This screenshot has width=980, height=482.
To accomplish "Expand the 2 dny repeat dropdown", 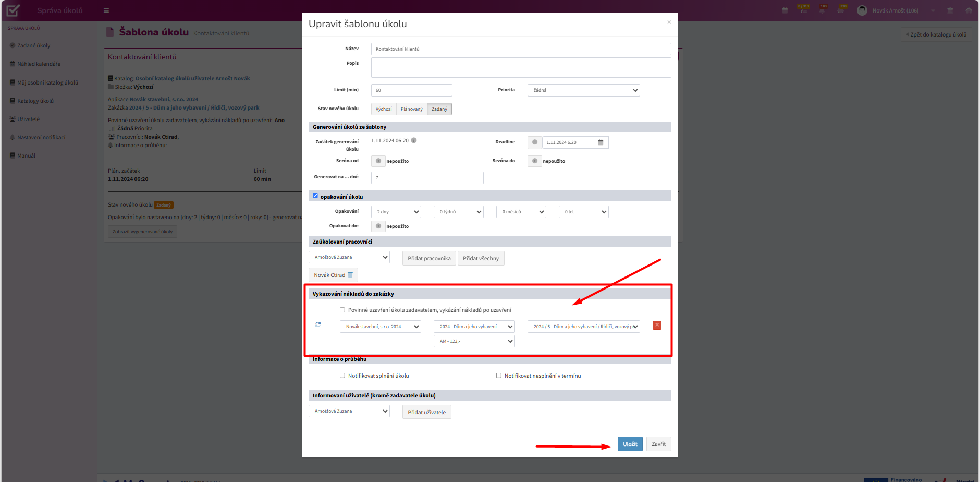I will click(x=396, y=212).
